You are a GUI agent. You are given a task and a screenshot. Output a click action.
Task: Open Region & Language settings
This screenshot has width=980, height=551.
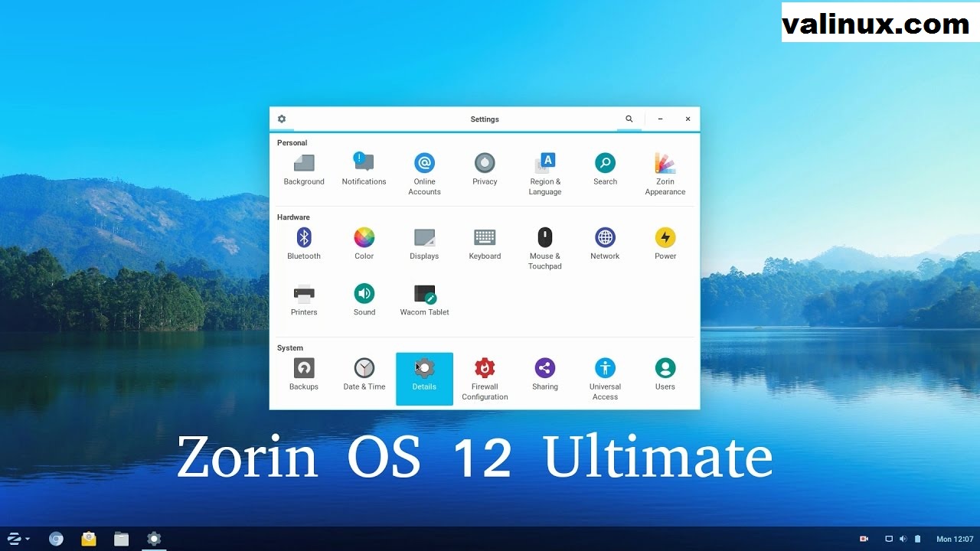pos(545,174)
